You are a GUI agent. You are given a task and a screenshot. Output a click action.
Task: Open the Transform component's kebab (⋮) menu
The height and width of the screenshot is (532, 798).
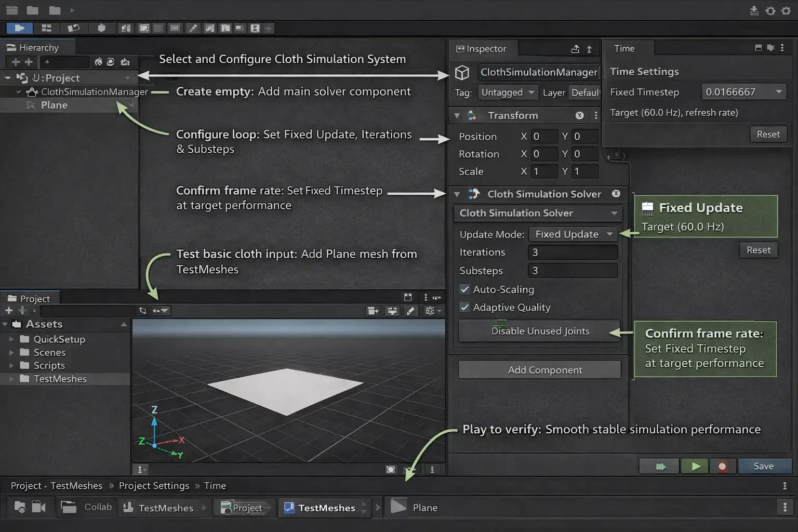(x=595, y=115)
